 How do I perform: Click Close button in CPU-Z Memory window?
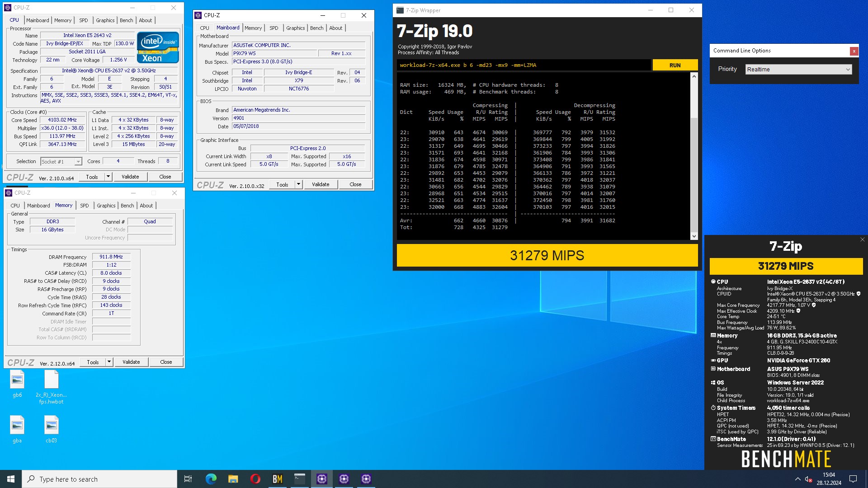click(166, 362)
